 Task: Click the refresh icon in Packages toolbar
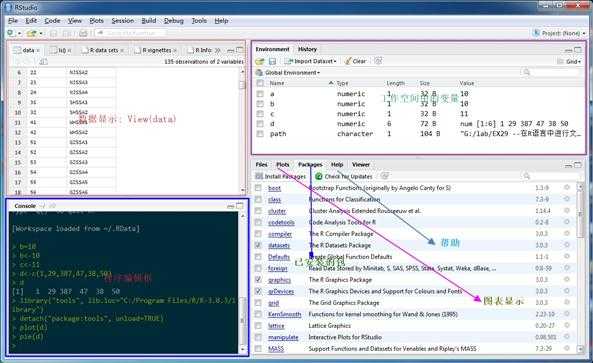(x=385, y=176)
